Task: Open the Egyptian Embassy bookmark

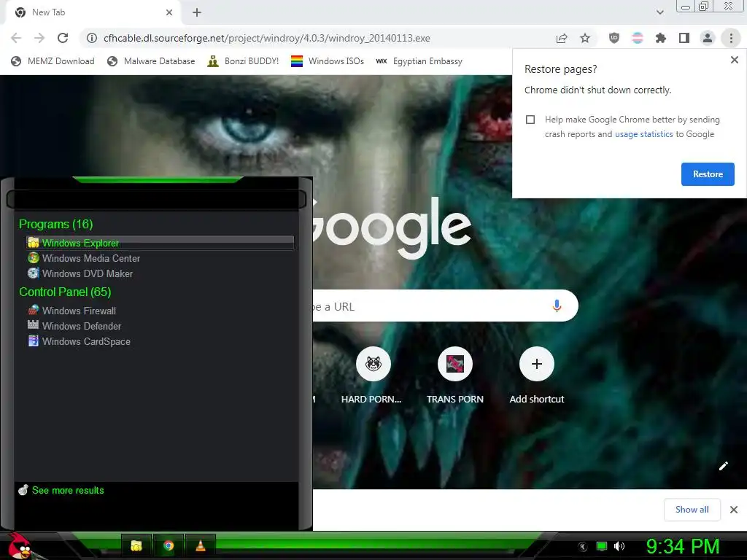Action: point(419,61)
